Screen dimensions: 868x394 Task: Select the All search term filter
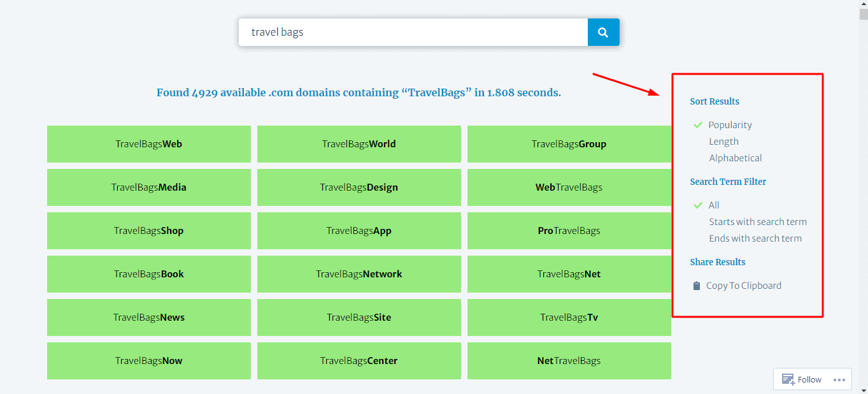[714, 205]
